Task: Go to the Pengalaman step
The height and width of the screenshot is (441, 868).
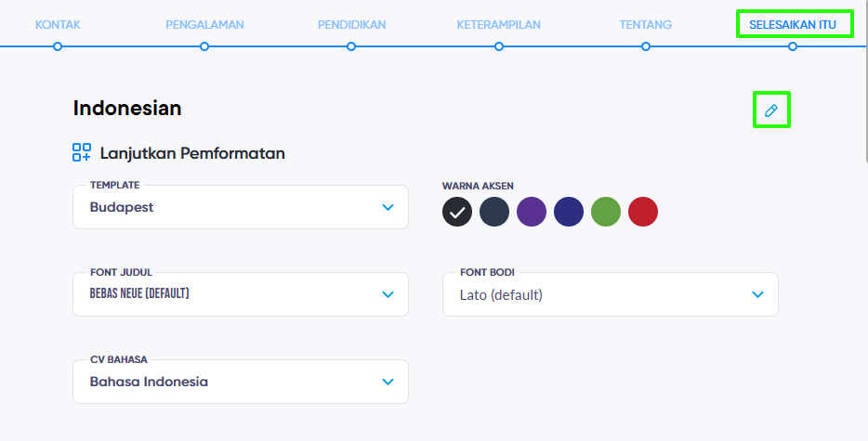Action: tap(204, 25)
